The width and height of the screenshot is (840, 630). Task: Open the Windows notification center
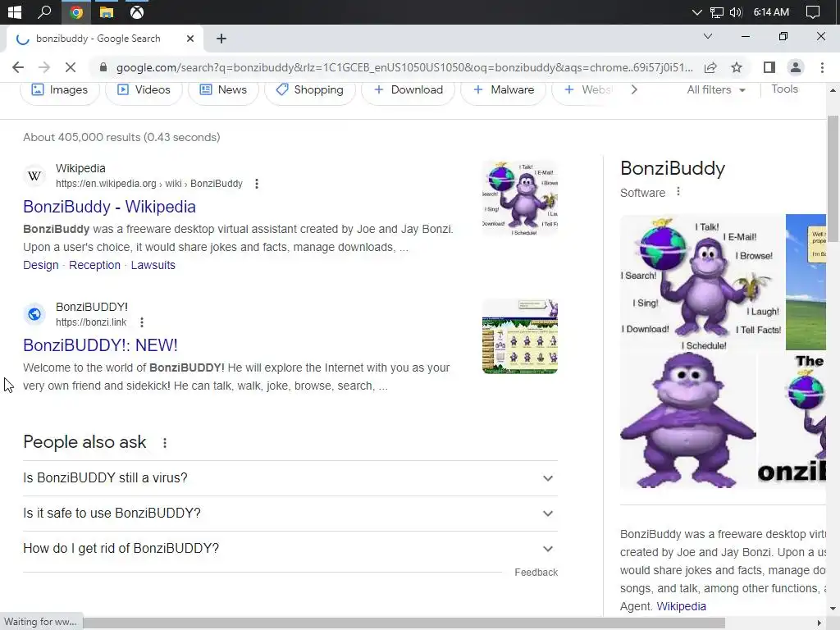point(813,11)
